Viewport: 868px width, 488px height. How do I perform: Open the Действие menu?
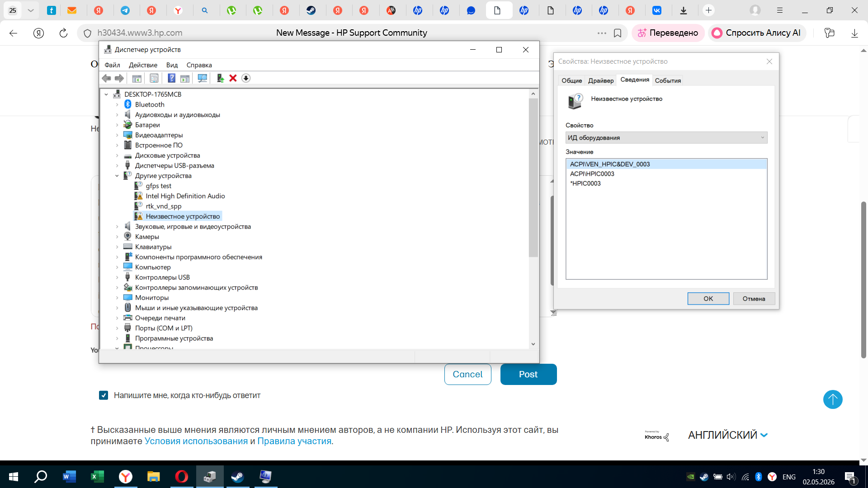tap(143, 65)
